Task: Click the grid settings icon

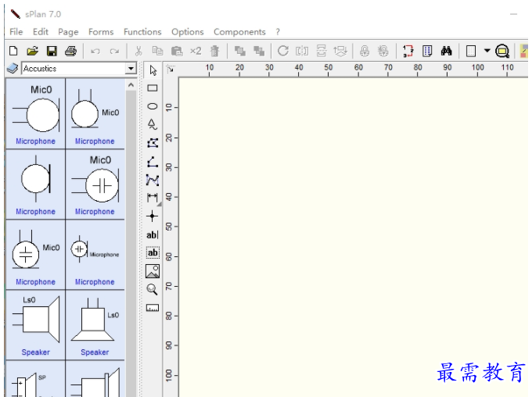Action: (x=471, y=52)
